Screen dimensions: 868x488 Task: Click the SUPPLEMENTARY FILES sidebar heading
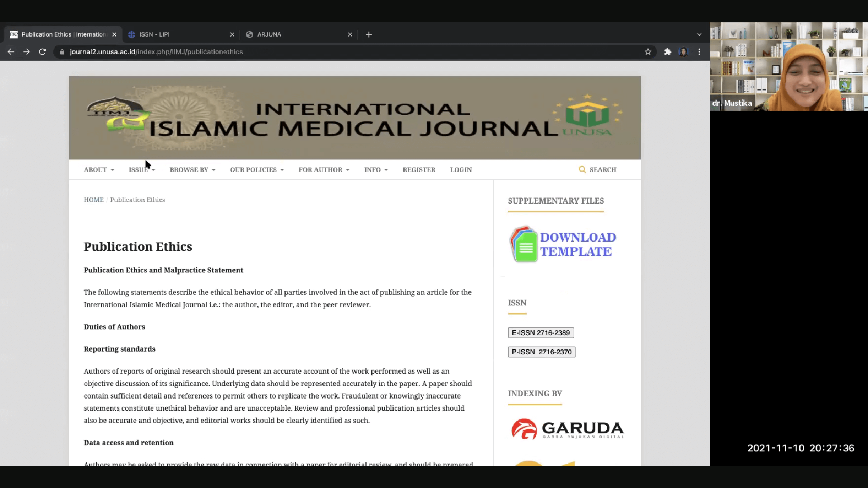(x=556, y=201)
